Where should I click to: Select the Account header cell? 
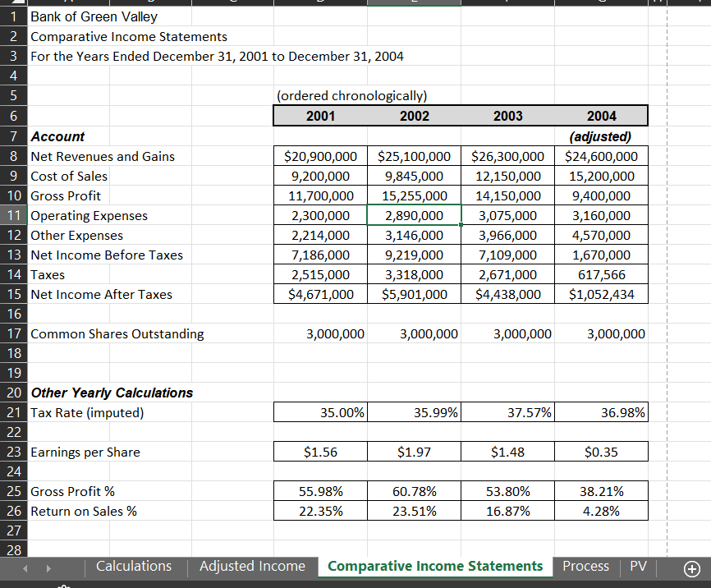click(x=57, y=136)
